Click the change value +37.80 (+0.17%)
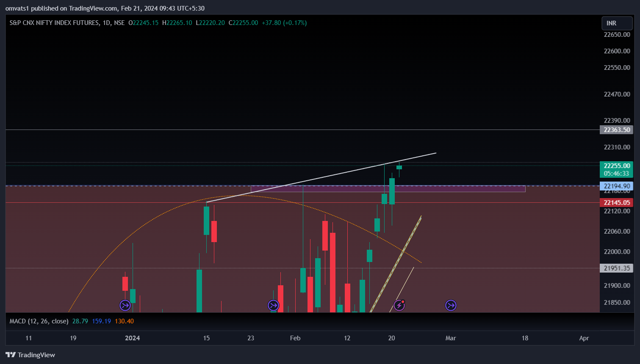The height and width of the screenshot is (364, 640). coord(284,23)
